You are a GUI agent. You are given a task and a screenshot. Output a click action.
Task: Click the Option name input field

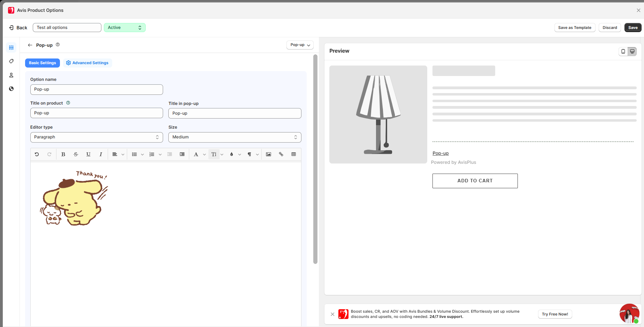97,90
